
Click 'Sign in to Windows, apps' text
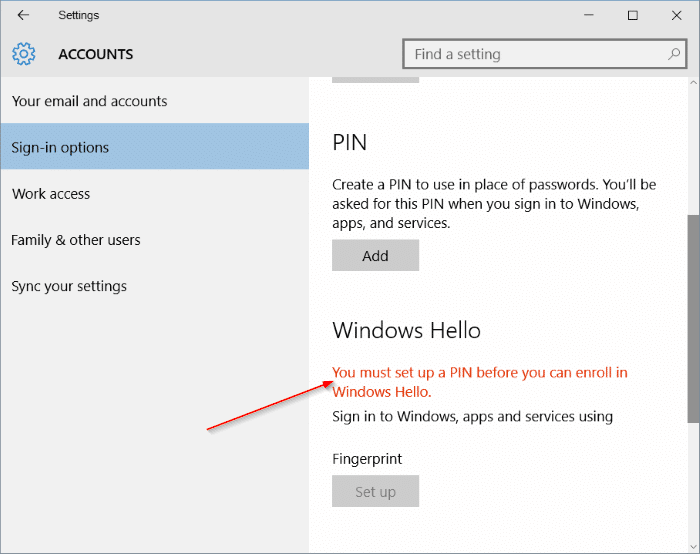472,417
